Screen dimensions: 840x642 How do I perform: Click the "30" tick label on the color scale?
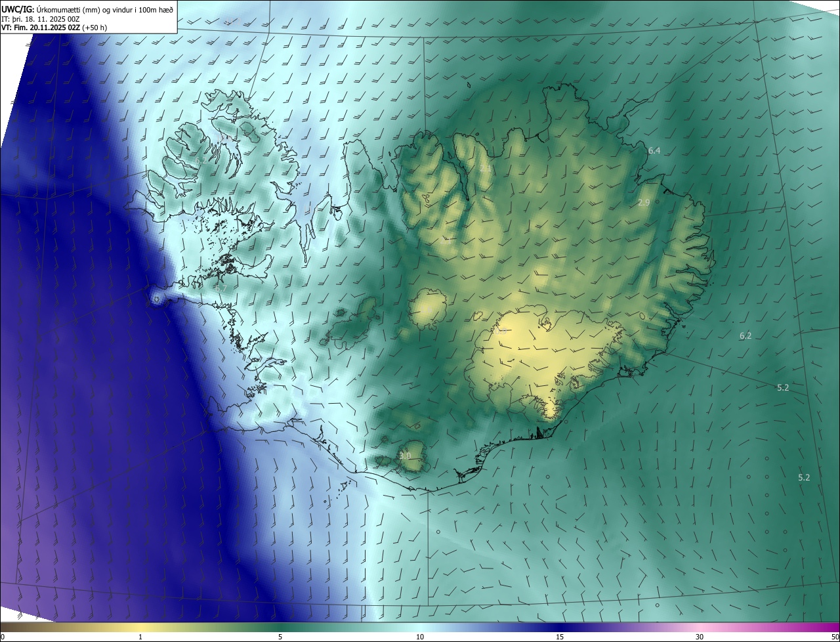pos(700,637)
